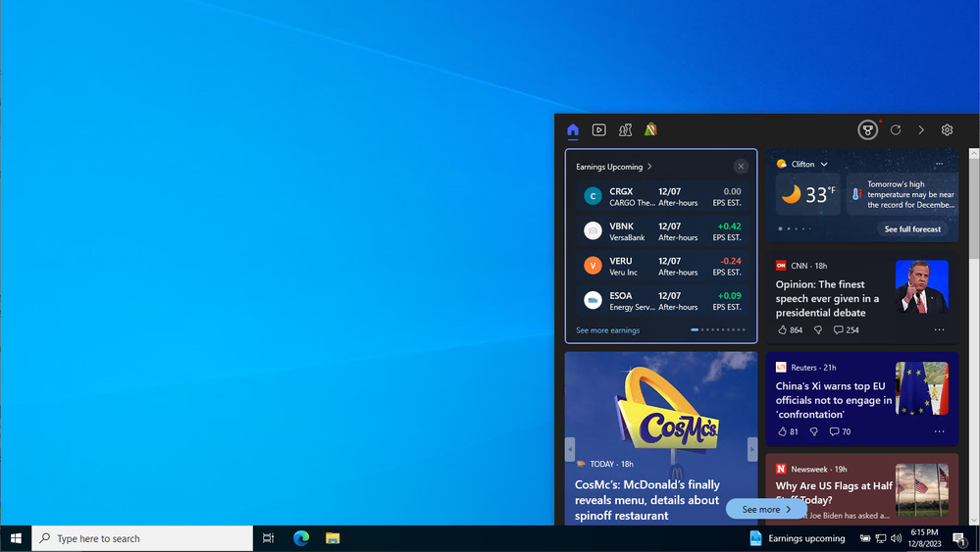
Task: Select the CRGX earnings row
Action: tap(661, 196)
